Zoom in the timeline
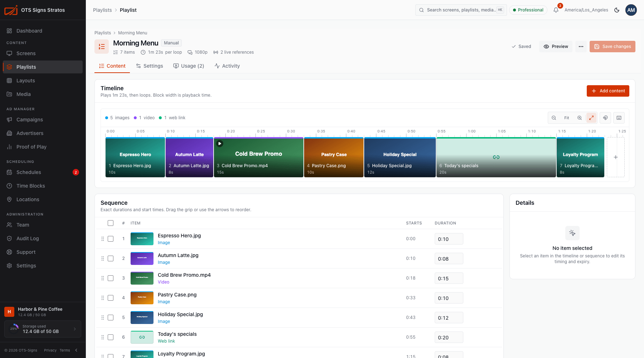The width and height of the screenshot is (644, 358). (x=580, y=118)
